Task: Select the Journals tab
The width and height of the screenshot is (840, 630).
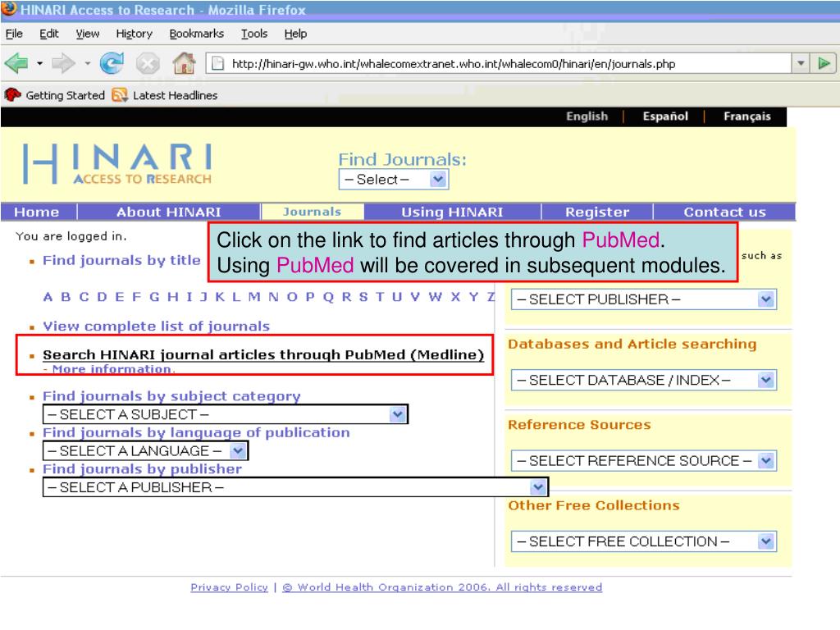Action: coord(312,212)
